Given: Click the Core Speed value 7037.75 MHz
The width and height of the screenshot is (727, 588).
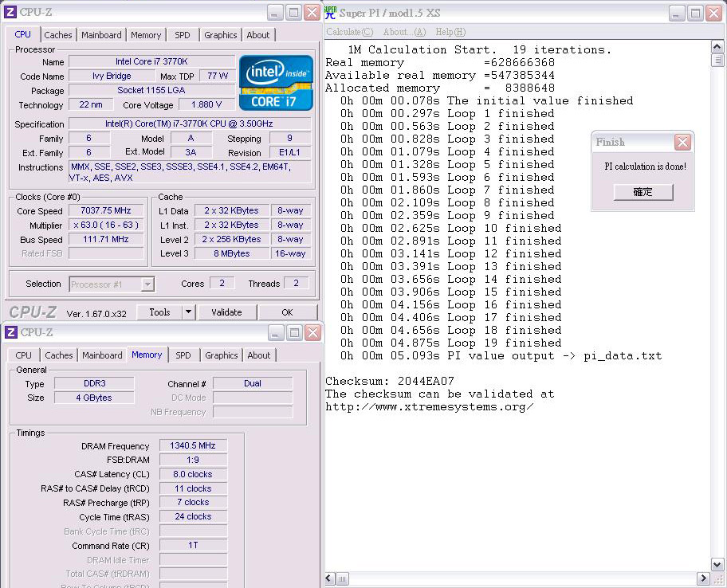Looking at the screenshot, I should [106, 210].
